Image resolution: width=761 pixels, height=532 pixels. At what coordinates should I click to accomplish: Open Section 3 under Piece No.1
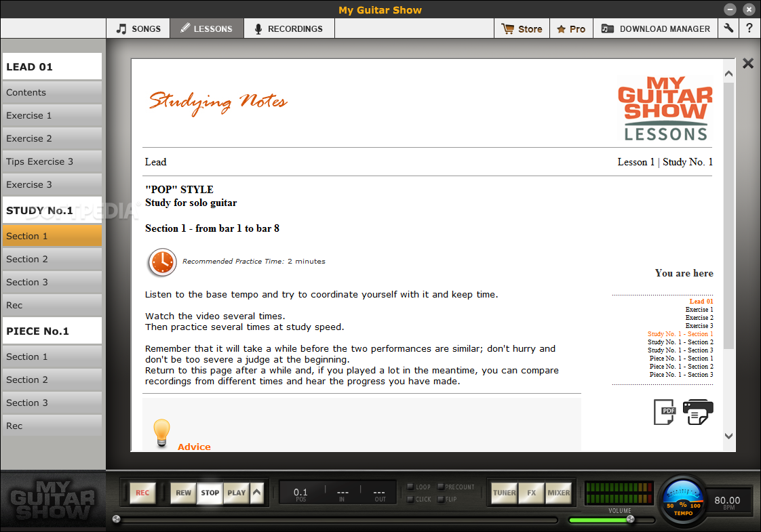[x=52, y=403]
